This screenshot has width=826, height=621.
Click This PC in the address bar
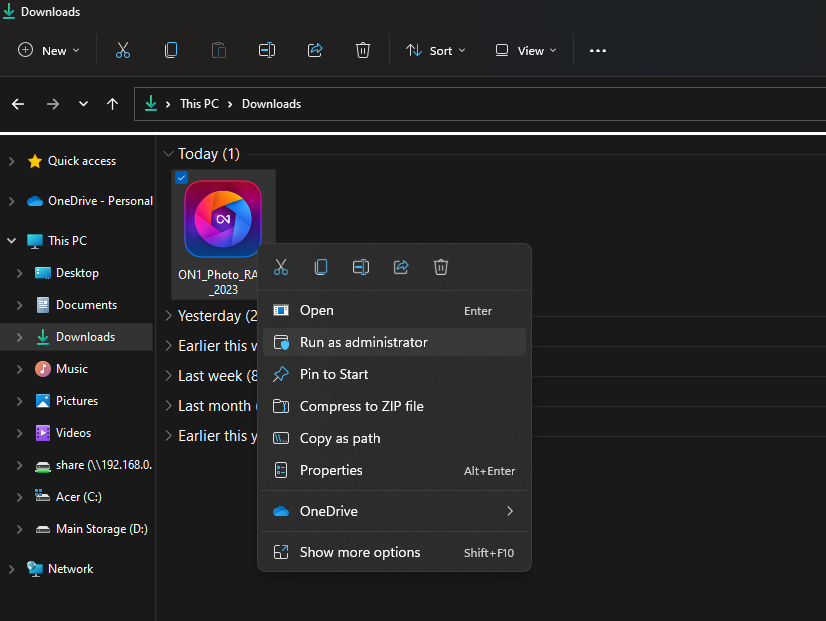(199, 104)
